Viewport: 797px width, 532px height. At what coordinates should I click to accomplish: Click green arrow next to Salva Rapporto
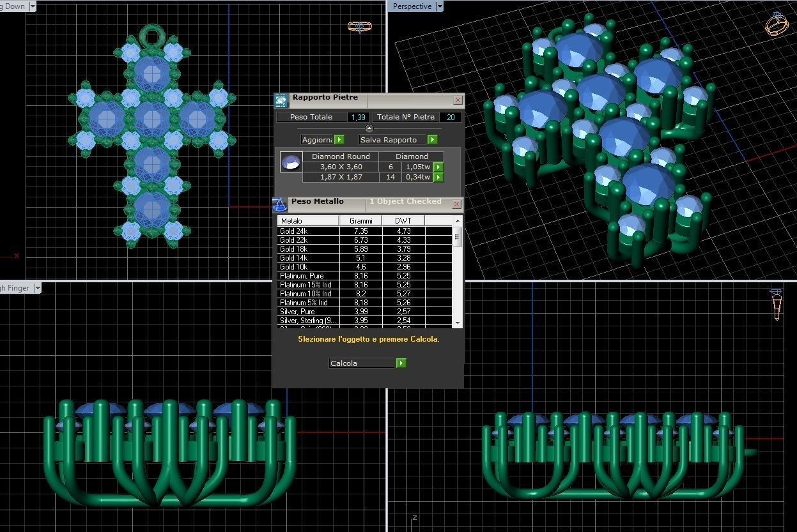[433, 139]
